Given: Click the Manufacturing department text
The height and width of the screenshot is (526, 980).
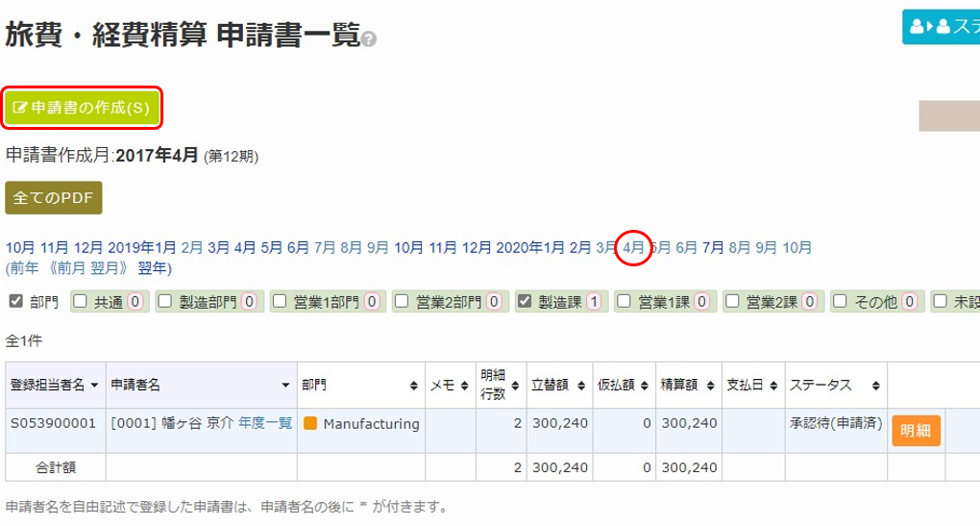Looking at the screenshot, I should 371,423.
